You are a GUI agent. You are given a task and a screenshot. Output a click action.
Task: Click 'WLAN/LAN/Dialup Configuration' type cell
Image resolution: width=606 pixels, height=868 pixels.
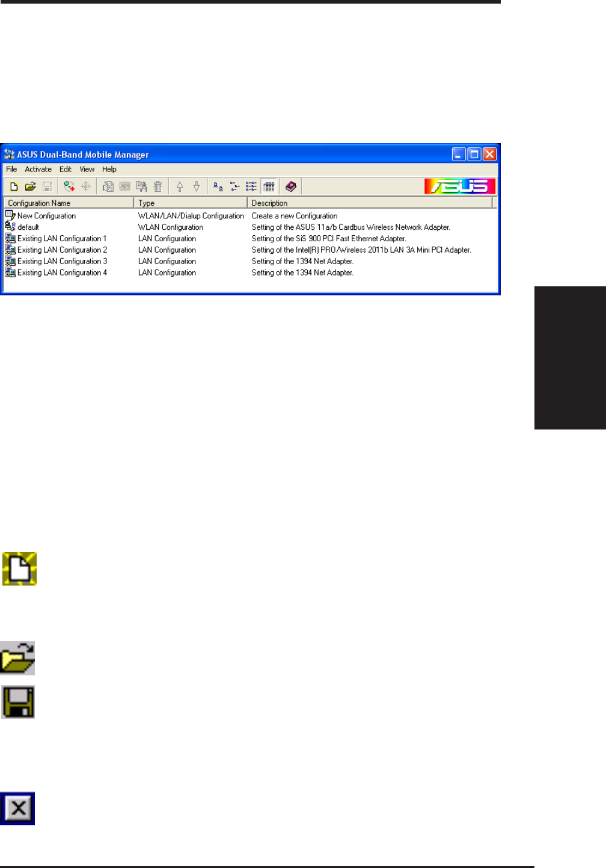191,216
